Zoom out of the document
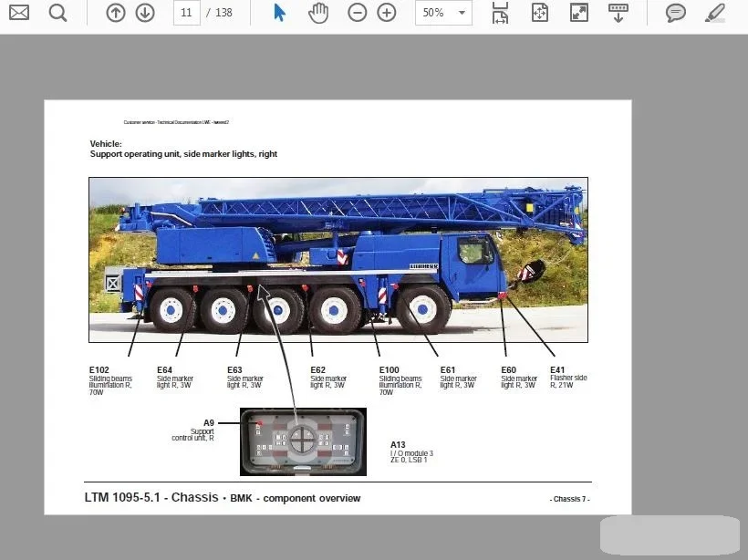 point(356,13)
